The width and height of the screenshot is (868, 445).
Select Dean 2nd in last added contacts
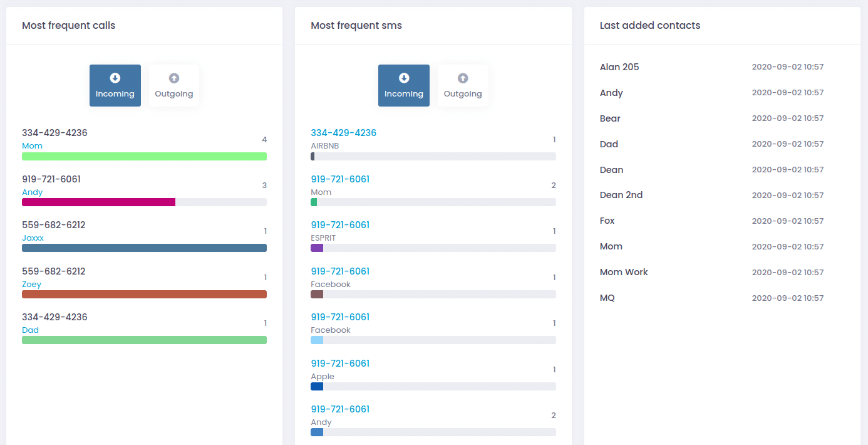pyautogui.click(x=621, y=195)
